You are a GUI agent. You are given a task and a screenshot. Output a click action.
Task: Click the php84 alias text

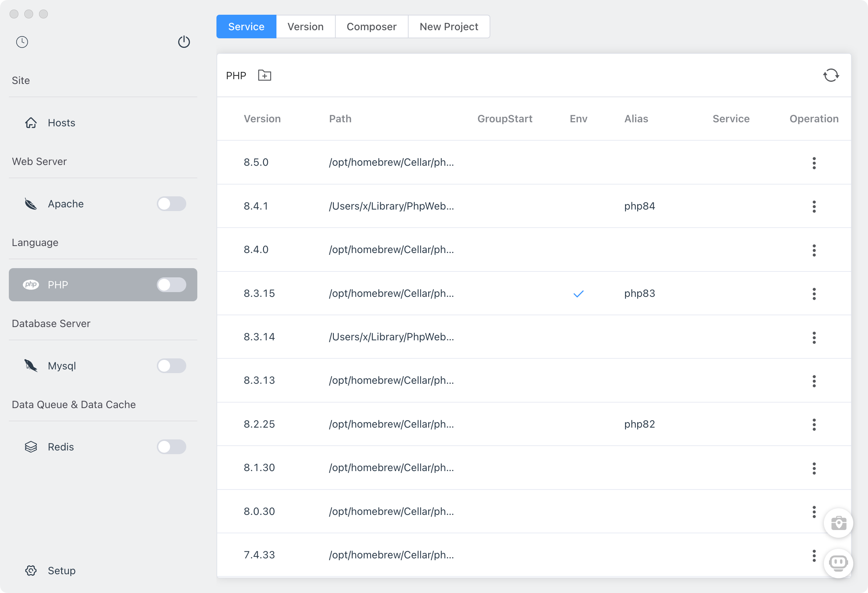639,206
